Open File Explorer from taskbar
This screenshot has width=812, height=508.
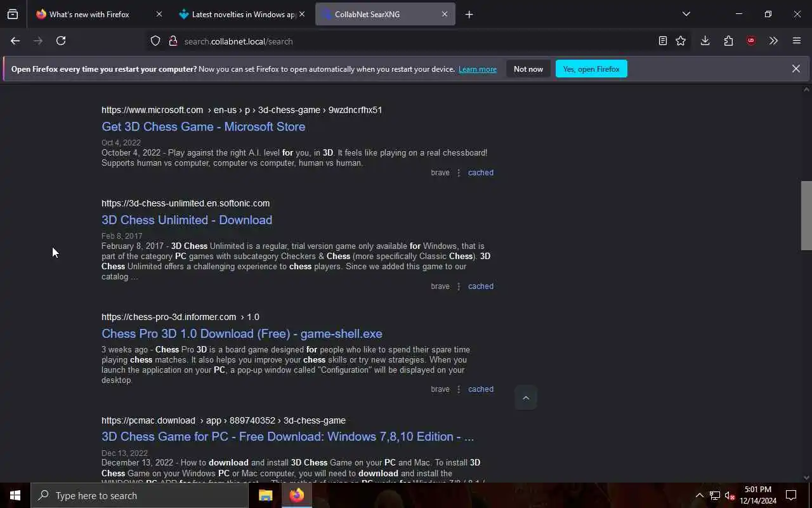(265, 495)
